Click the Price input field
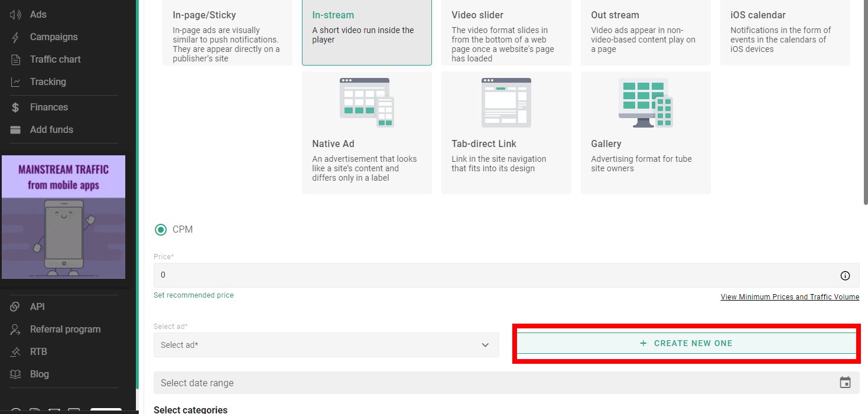868x414 pixels. (490, 275)
